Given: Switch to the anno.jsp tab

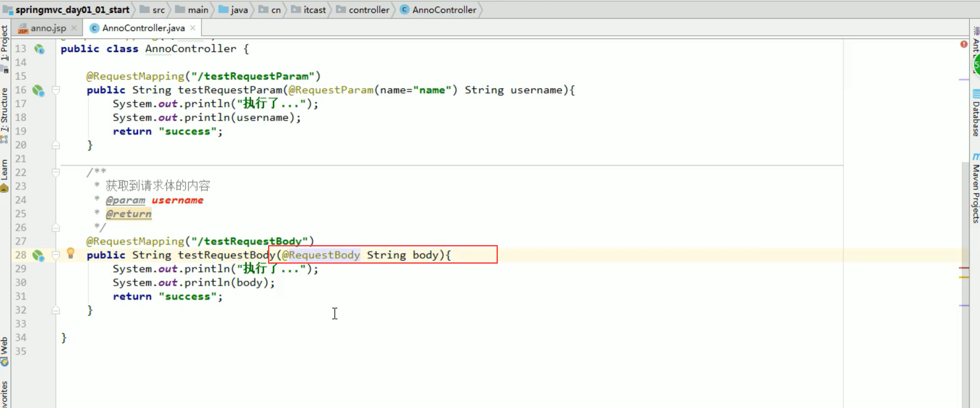Looking at the screenshot, I should coord(48,28).
